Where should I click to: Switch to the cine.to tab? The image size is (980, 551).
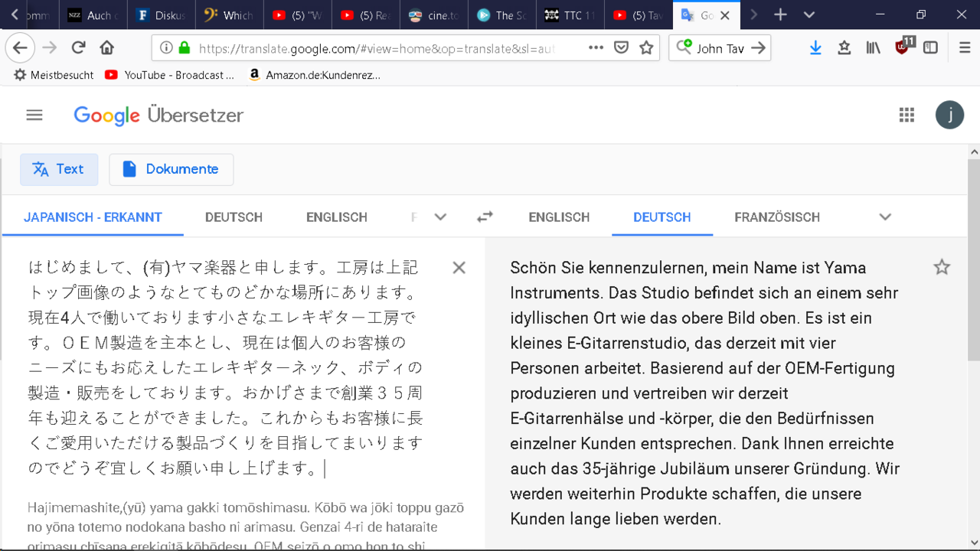click(x=434, y=15)
